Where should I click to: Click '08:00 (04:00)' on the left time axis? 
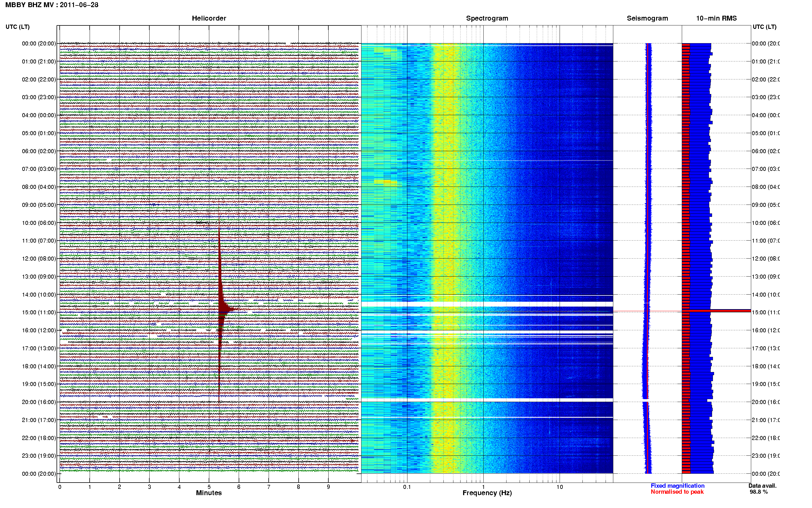(39, 187)
